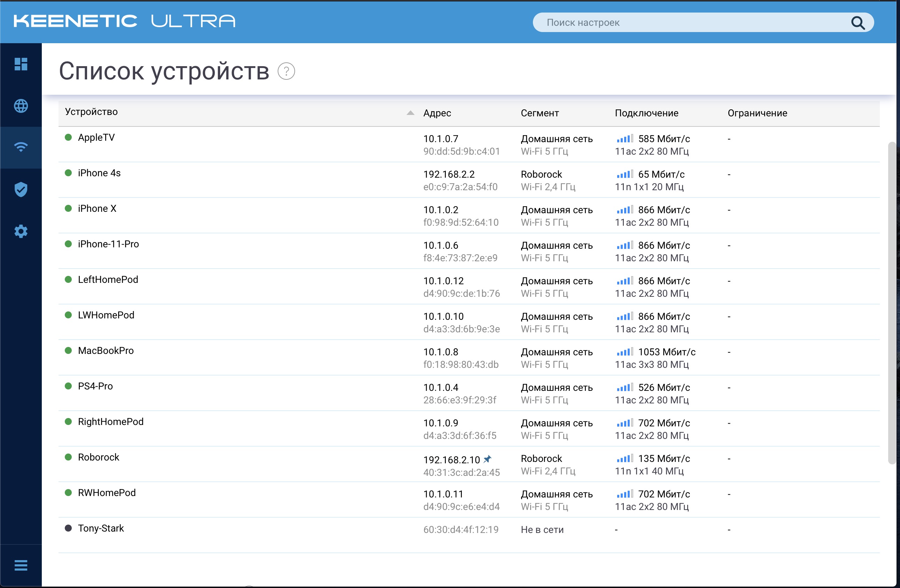Open the iPhone 4s device entry

(99, 173)
